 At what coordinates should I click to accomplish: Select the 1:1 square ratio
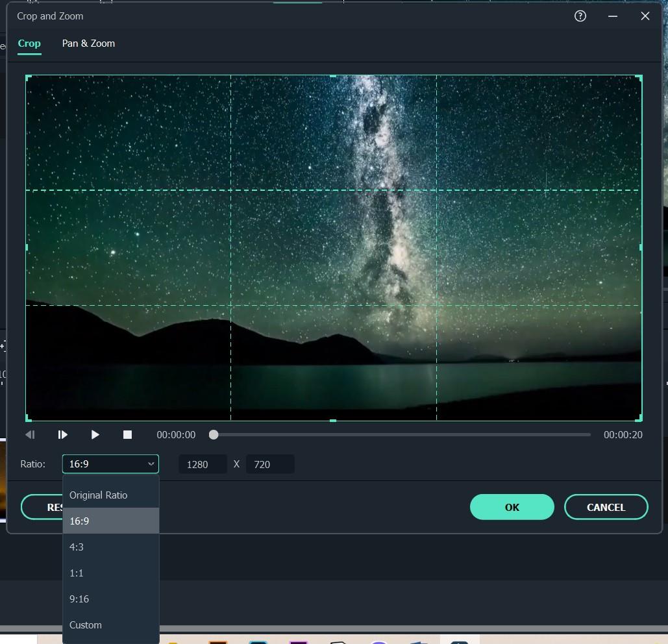click(77, 573)
